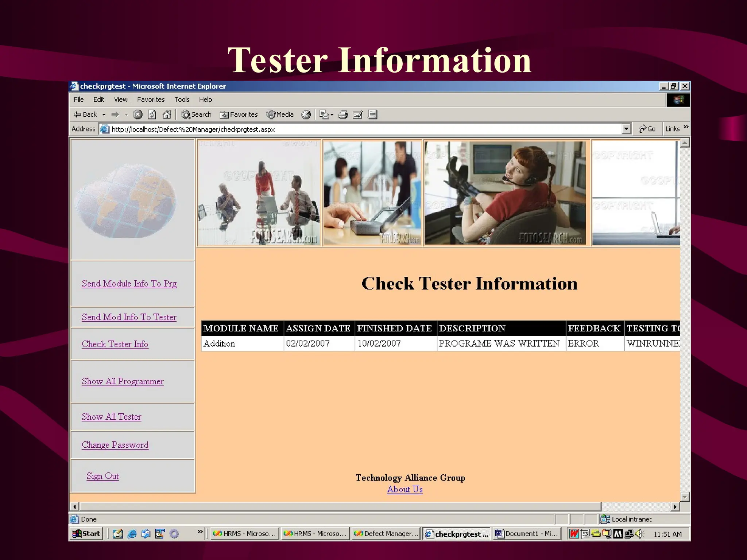The image size is (747, 560).
Task: Open the Check Tester Info link
Action: click(115, 344)
